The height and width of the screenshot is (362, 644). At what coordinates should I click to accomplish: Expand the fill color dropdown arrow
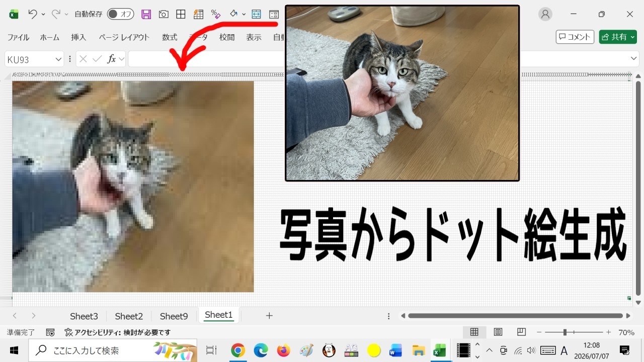point(244,14)
